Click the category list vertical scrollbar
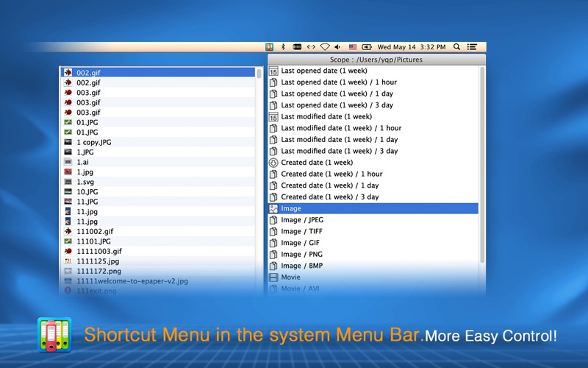This screenshot has width=588, height=368. click(x=482, y=162)
